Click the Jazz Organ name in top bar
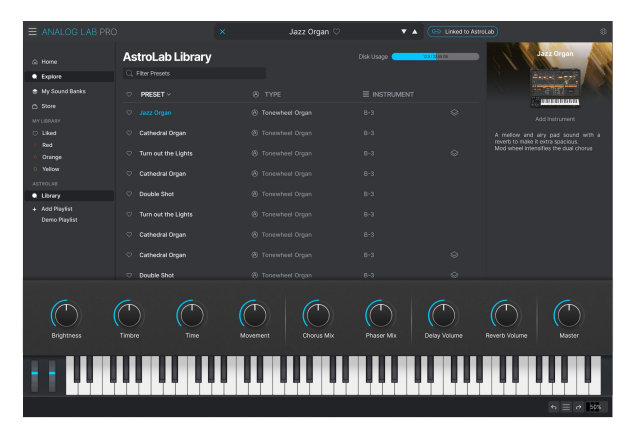This screenshot has height=433, width=632. 309,31
